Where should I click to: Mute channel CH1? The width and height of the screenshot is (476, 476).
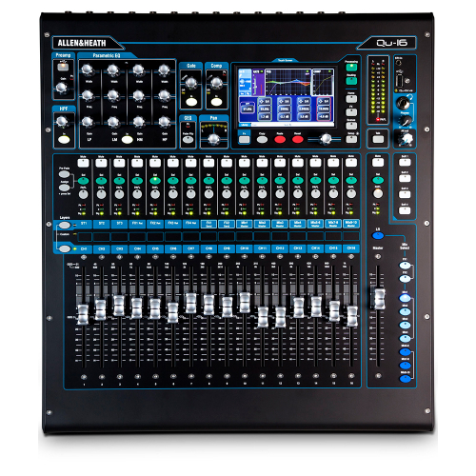click(83, 163)
